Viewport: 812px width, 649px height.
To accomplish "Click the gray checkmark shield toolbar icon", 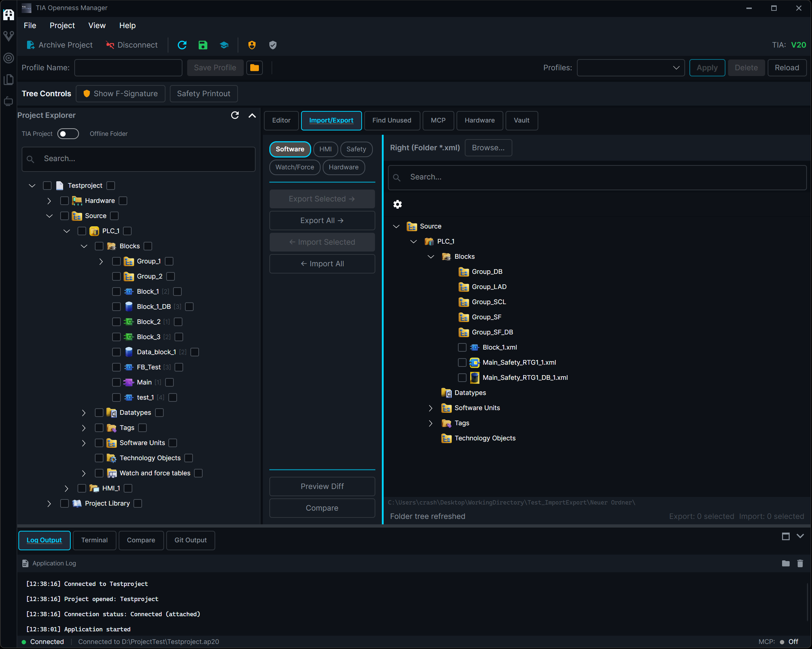I will tap(273, 45).
